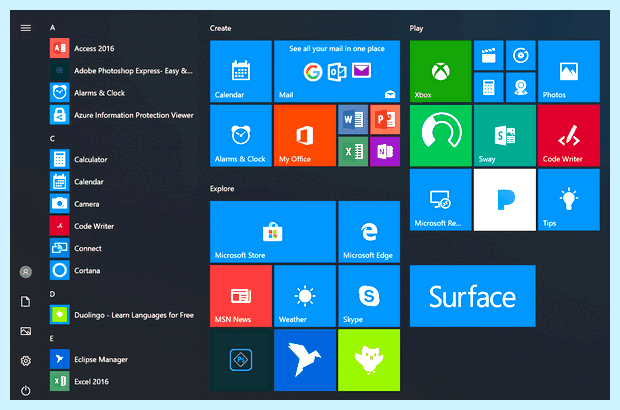Launch the Connect app
Screen dimensions: 620x410
123,248
